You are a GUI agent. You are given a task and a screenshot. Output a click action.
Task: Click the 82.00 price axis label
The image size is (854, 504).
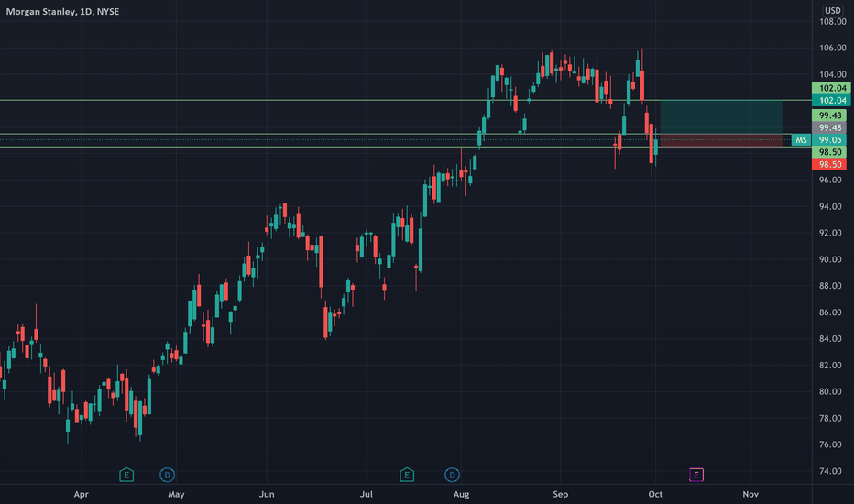tap(830, 365)
